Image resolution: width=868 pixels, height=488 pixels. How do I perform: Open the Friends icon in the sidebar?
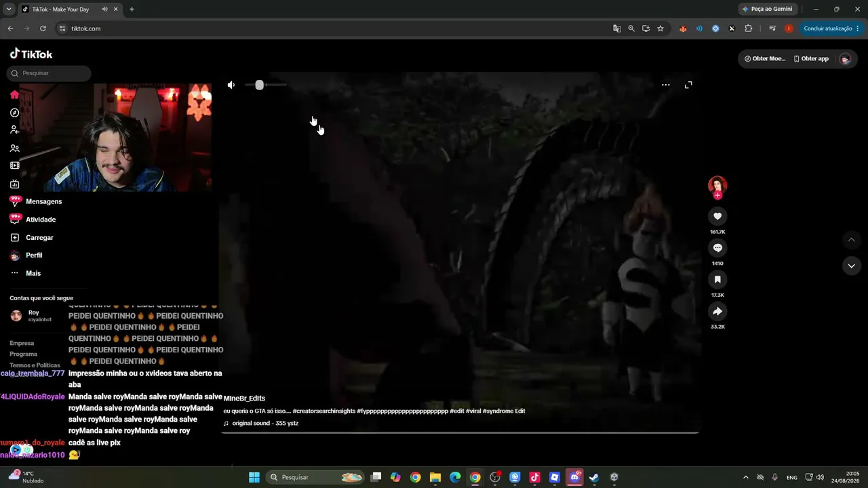click(14, 148)
